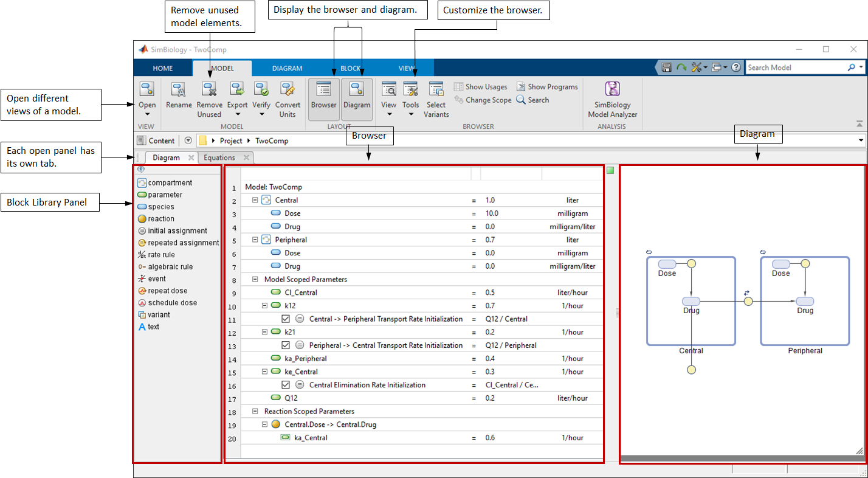Select the repeat dose block
Screen dimensions: 868x478
pos(162,291)
